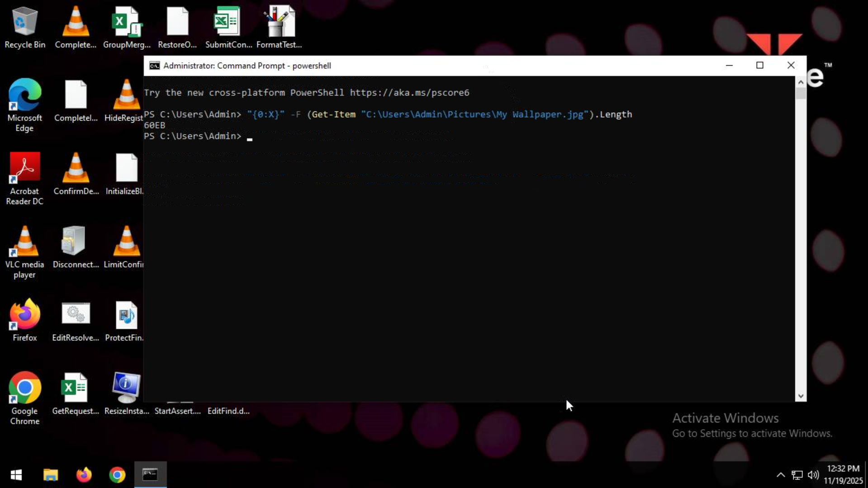Select the FormatTest... desktop icon
This screenshot has width=868, height=488.
tap(279, 27)
